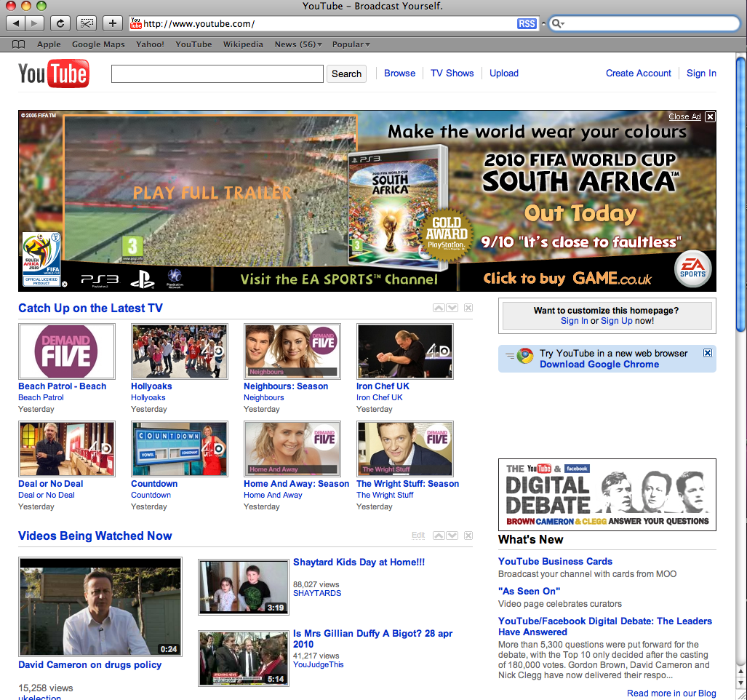Move Videos Being Watched Now section up
747x700 pixels.
pos(439,536)
